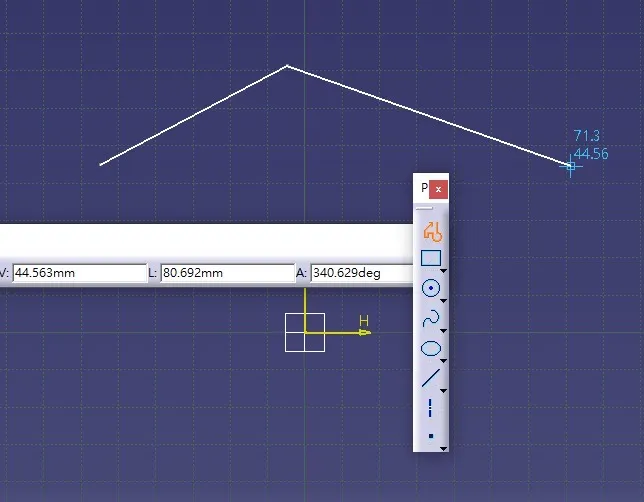644x502 pixels.
Task: Click the profile endpoint at cursor crosshair
Action: tap(570, 166)
